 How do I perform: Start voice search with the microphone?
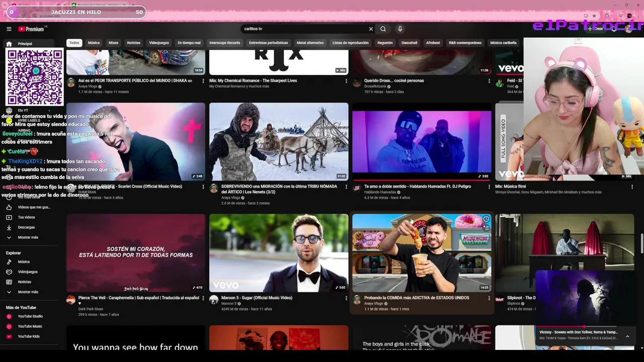click(x=400, y=29)
